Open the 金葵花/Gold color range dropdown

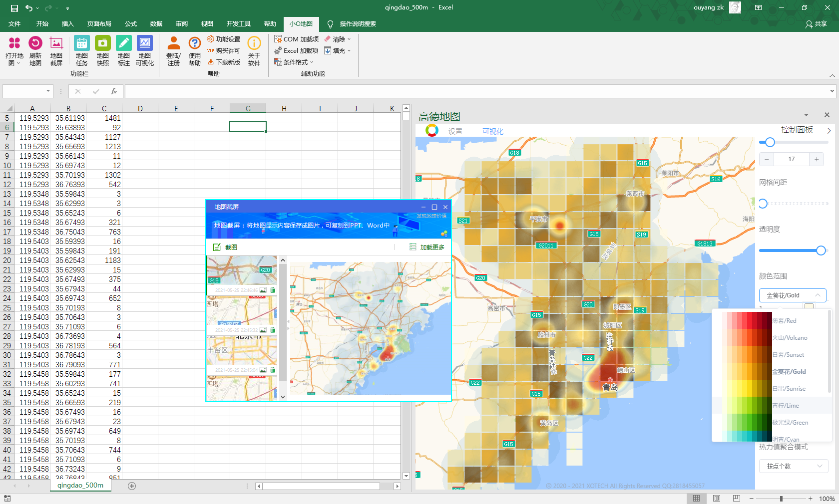tap(792, 295)
